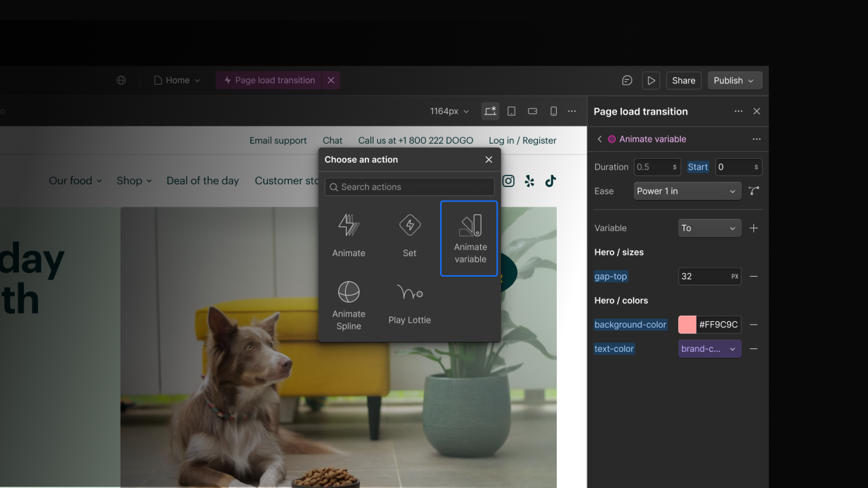Open the Ease dropdown showing Power 1 in
868x488 pixels.
click(x=686, y=190)
